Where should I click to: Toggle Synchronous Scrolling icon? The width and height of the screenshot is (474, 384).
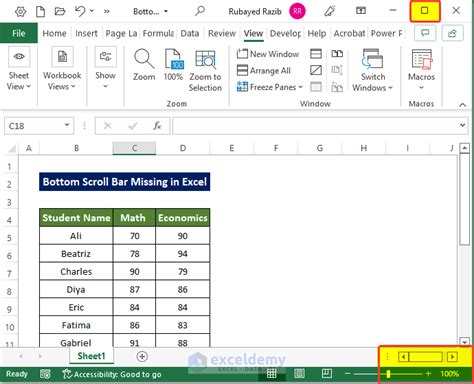click(x=337, y=70)
